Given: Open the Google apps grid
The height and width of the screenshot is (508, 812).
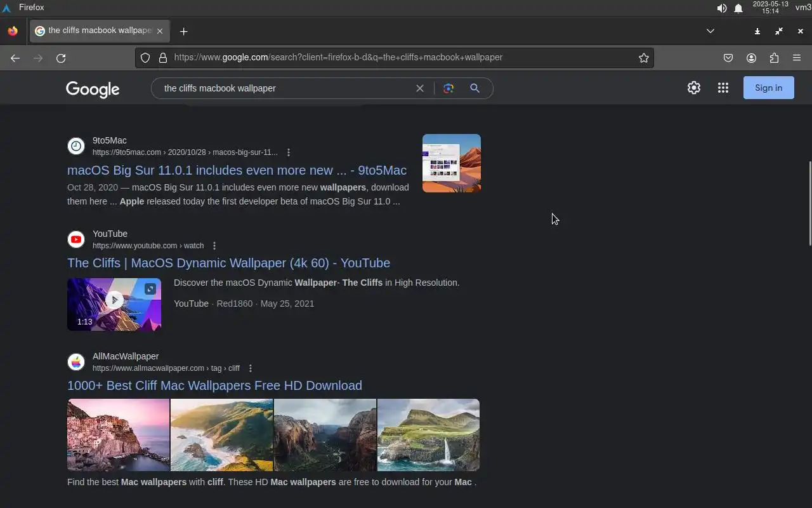Looking at the screenshot, I should pos(723,88).
